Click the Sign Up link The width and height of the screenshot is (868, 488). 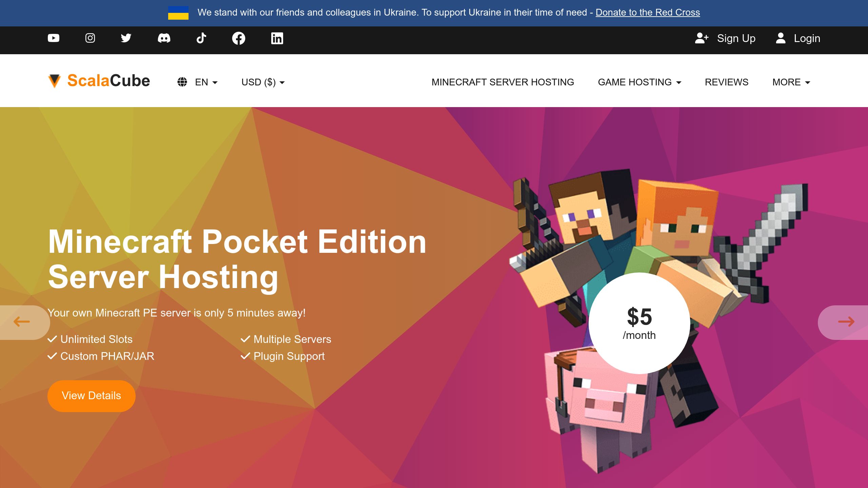click(725, 38)
